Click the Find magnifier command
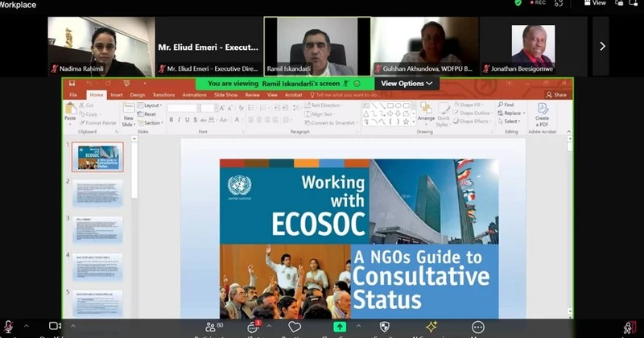This screenshot has height=338, width=644. pyautogui.click(x=506, y=105)
